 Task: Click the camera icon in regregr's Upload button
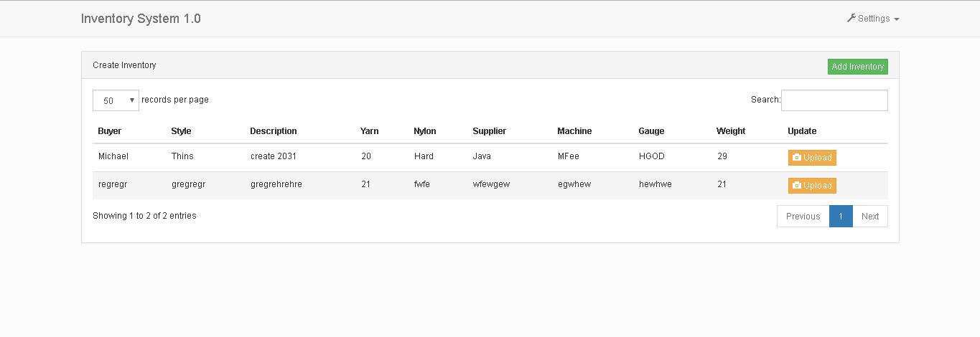point(797,186)
